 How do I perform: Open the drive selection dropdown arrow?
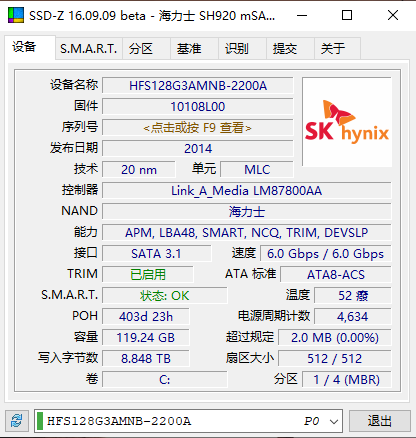(x=334, y=422)
